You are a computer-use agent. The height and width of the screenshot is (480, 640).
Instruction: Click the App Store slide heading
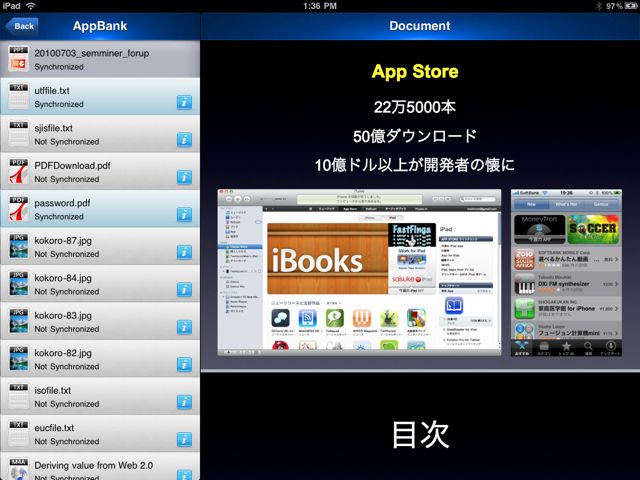415,71
